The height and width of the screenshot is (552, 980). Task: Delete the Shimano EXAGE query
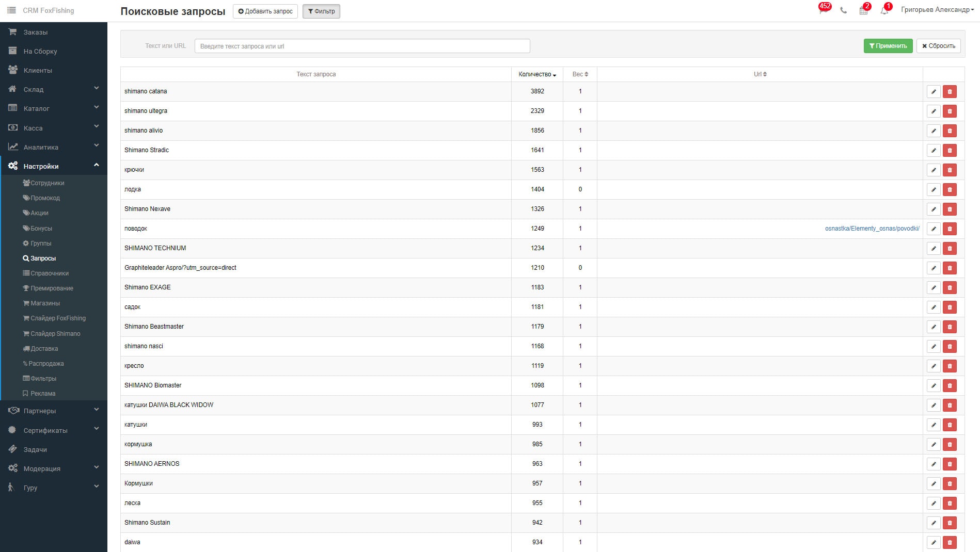click(x=950, y=288)
